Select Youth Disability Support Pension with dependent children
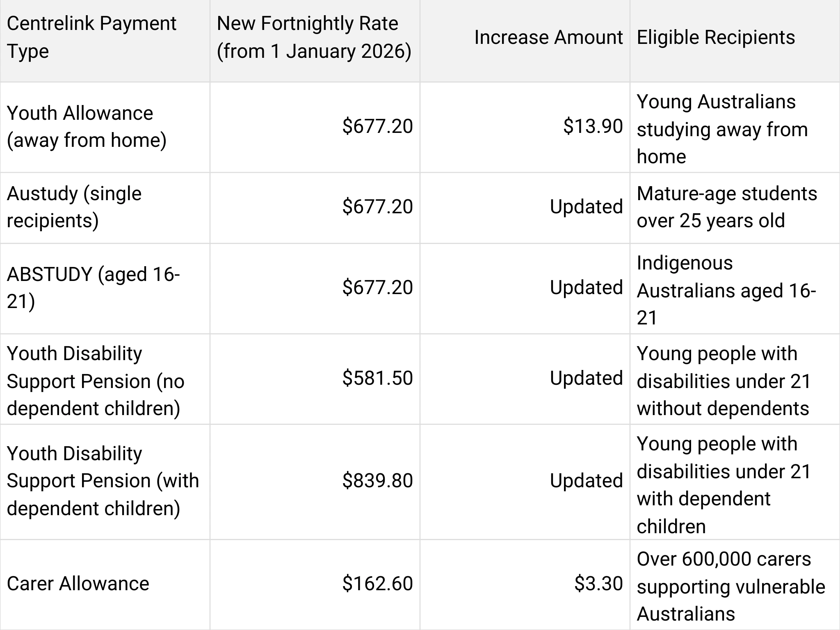Image resolution: width=840 pixels, height=630 pixels. tap(103, 481)
